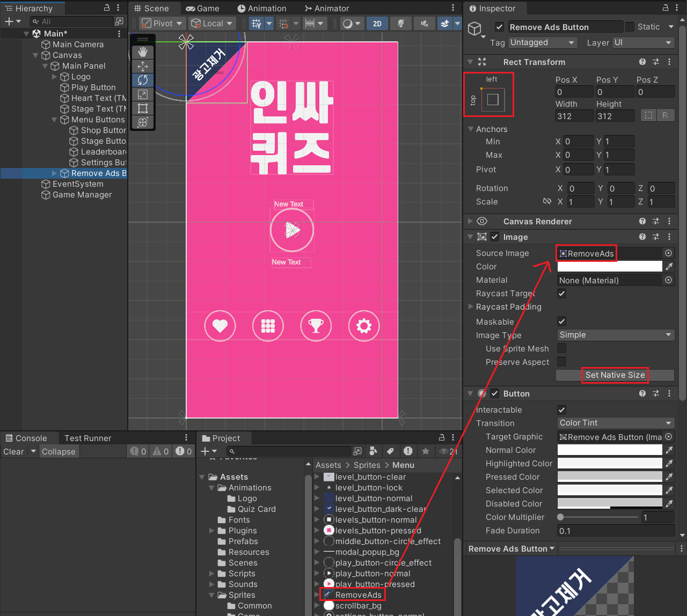Click the Project favorites star icon
The image size is (687, 616).
pyautogui.click(x=426, y=451)
